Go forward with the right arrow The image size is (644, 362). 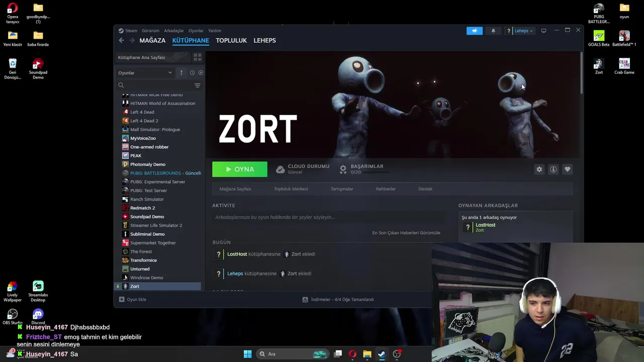point(132,40)
